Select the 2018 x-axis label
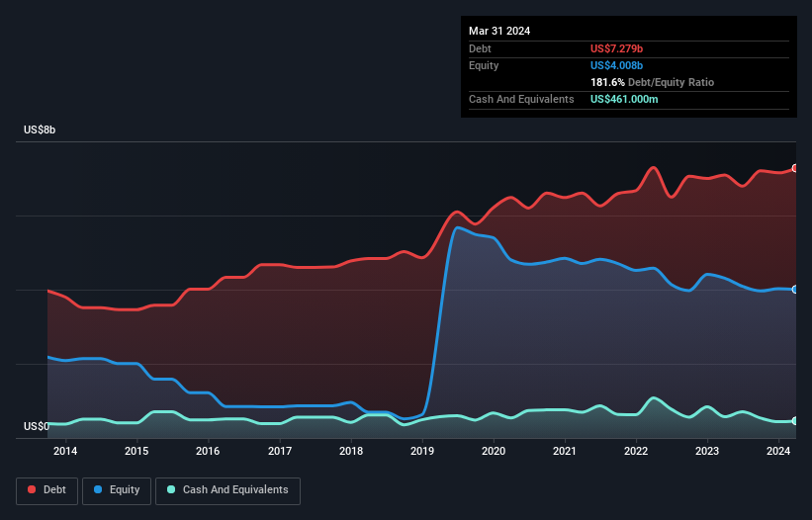 (x=351, y=451)
